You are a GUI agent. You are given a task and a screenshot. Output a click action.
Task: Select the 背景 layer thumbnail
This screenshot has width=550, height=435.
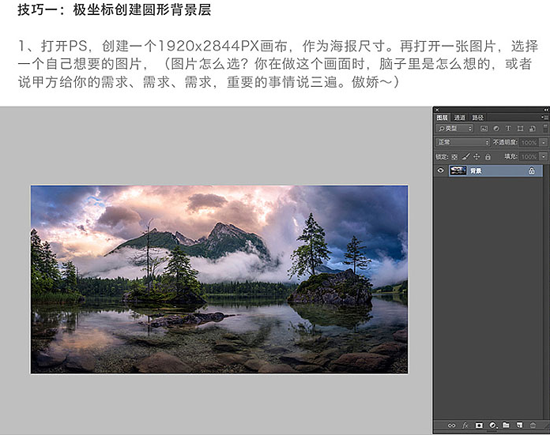(x=458, y=170)
